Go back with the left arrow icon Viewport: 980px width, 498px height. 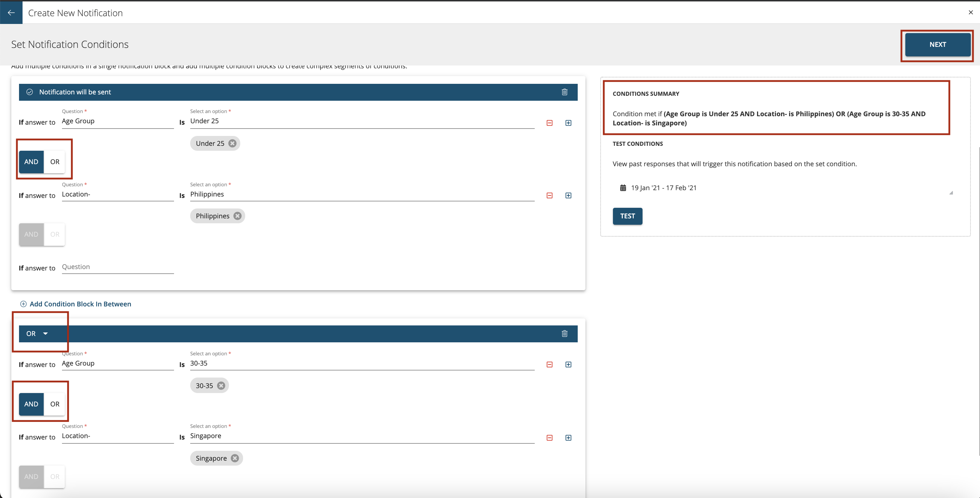click(x=11, y=13)
